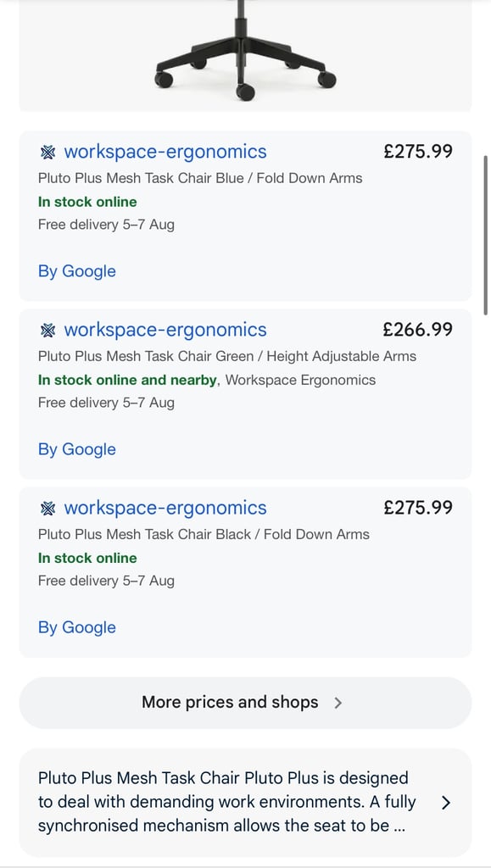Image resolution: width=491 pixels, height=868 pixels.
Task: Click chevron next to More prices and shops
Action: [338, 703]
